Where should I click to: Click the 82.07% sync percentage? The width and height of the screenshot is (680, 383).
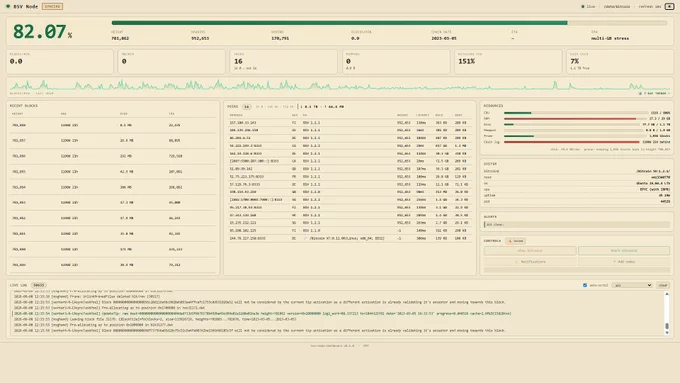[x=42, y=32]
